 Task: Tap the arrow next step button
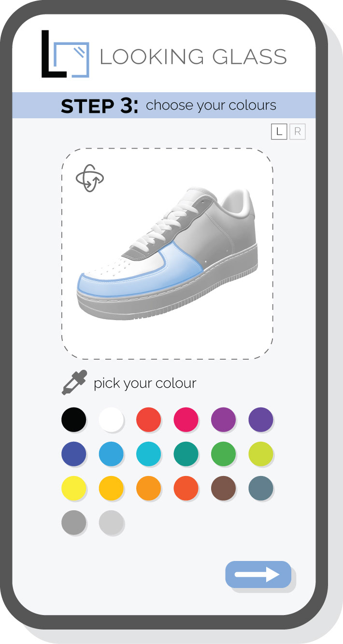258,574
